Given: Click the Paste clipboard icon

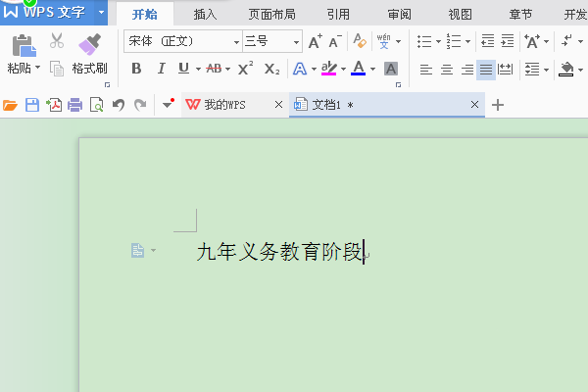Looking at the screenshot, I should [x=24, y=46].
